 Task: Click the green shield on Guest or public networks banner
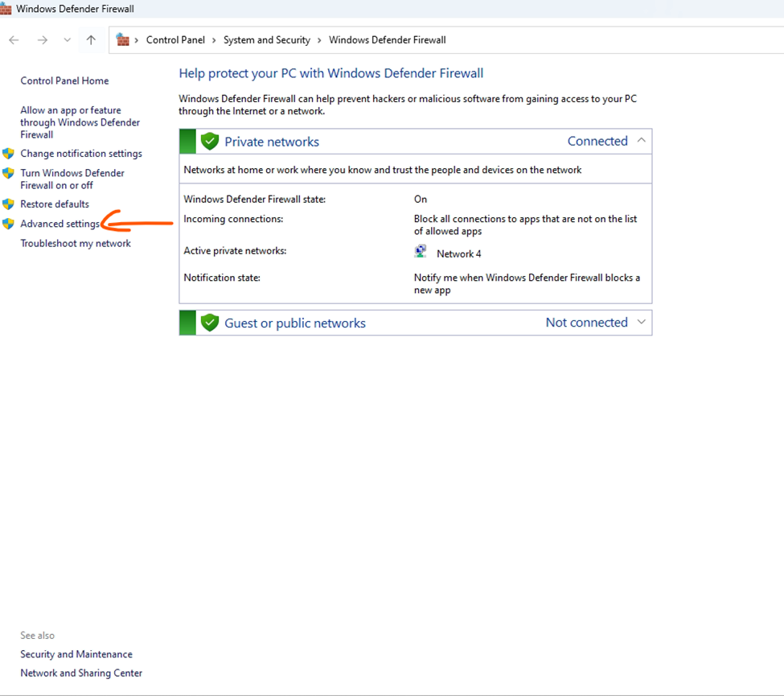[209, 322]
